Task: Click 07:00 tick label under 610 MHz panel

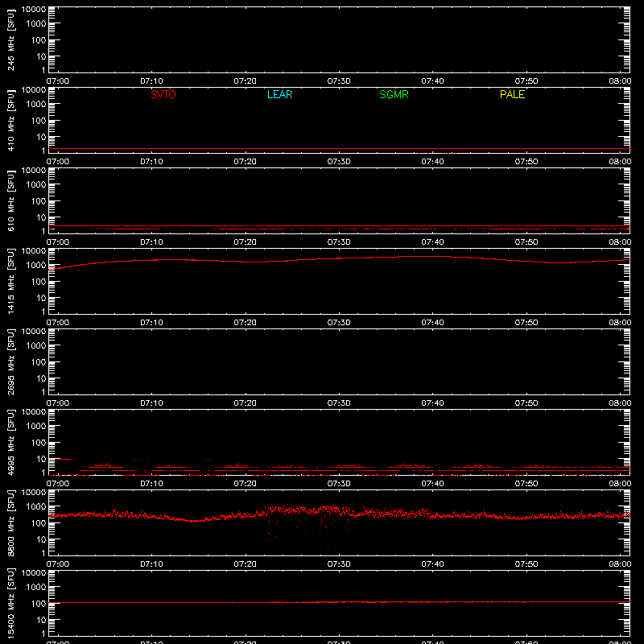Action: coord(58,242)
